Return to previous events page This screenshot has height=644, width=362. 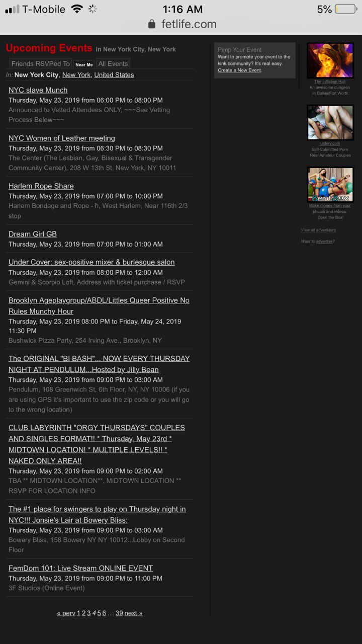[66, 613]
